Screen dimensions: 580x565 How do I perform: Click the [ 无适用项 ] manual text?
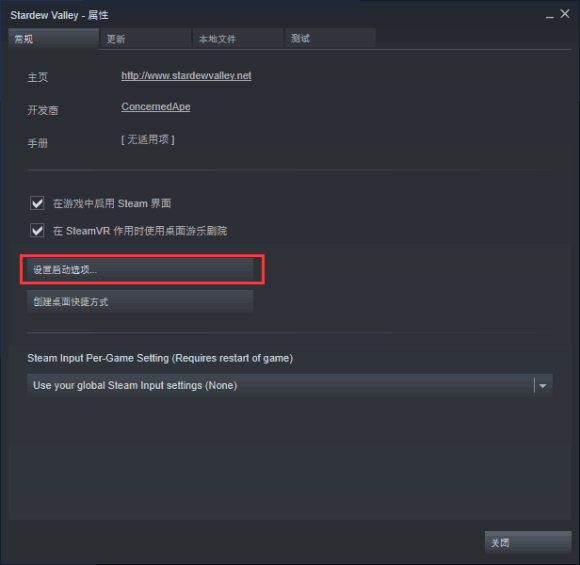coord(148,139)
